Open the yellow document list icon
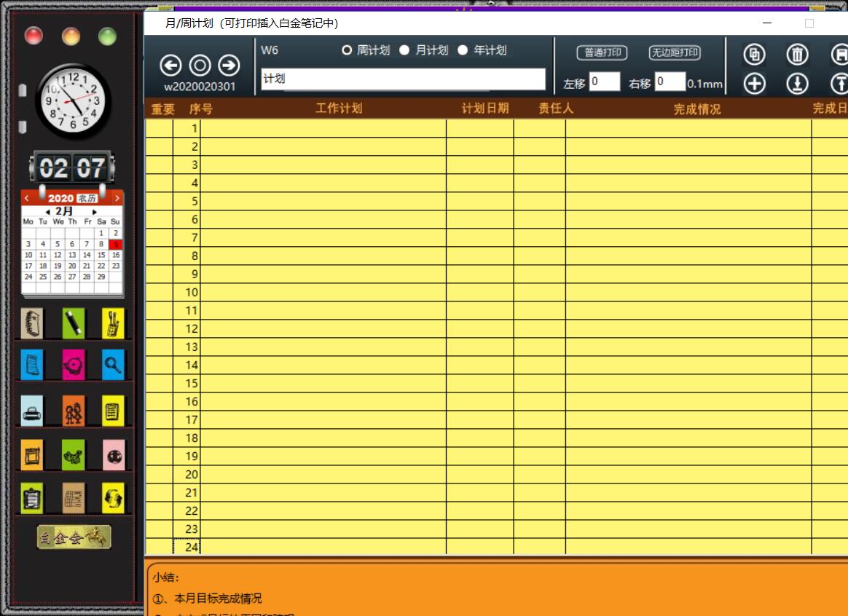 pyautogui.click(x=113, y=411)
